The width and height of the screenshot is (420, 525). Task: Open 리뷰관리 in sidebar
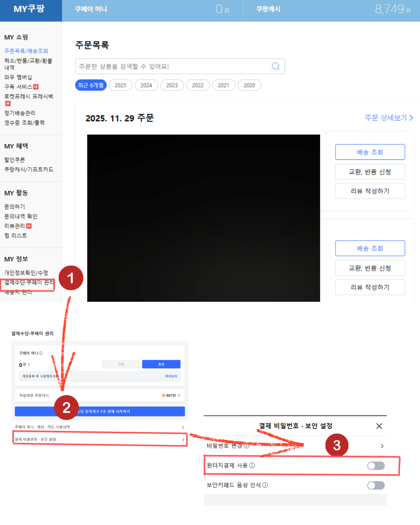pos(14,226)
